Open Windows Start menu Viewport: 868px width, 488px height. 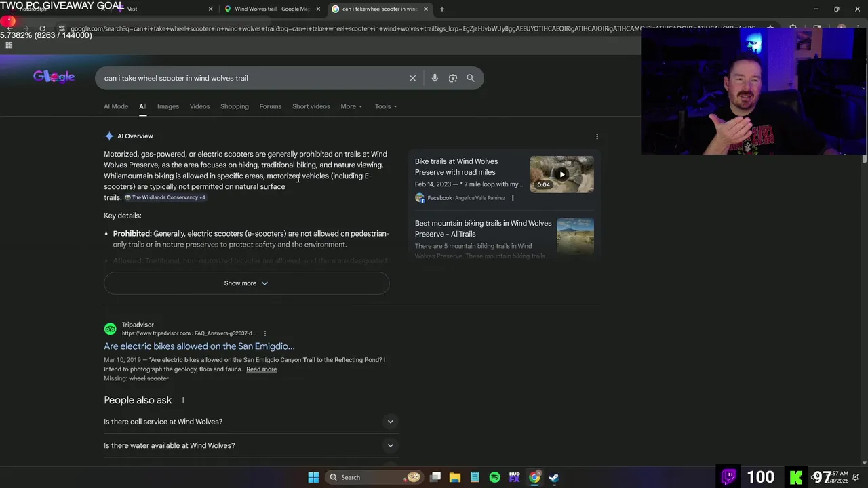(x=313, y=477)
